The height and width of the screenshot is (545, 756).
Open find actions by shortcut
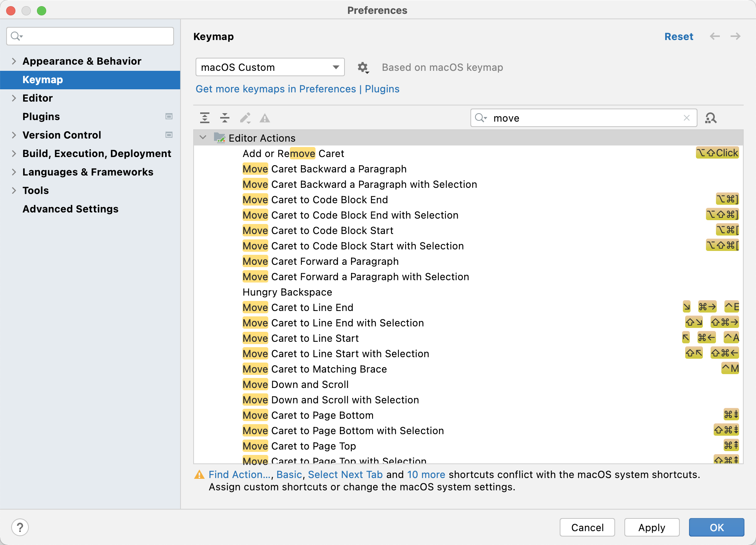coord(711,118)
